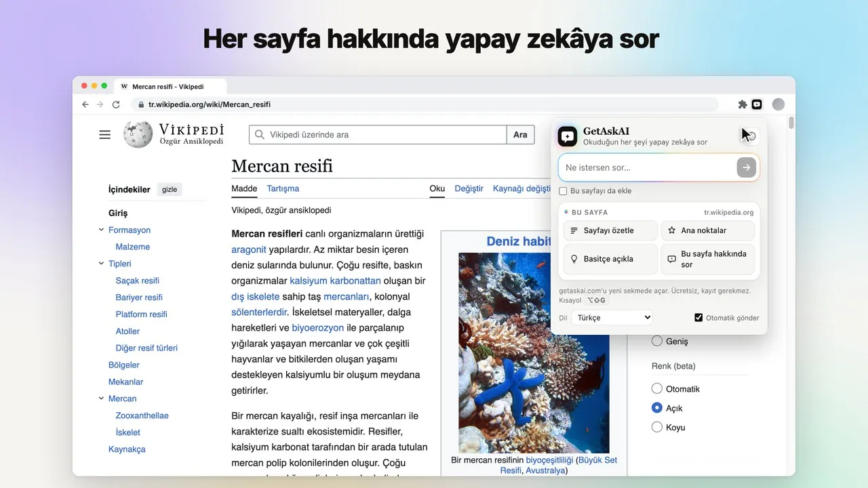Go to 'Diğer resif türleri' section
868x488 pixels.
click(146, 348)
